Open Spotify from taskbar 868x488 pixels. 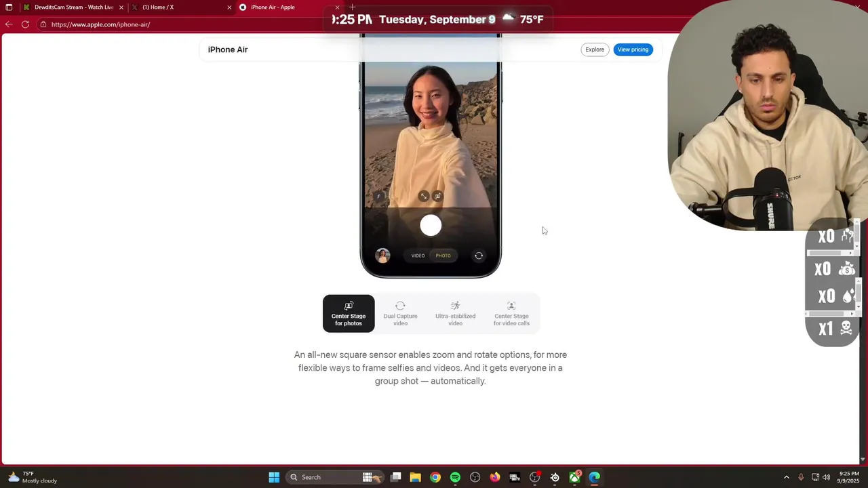coord(455,477)
